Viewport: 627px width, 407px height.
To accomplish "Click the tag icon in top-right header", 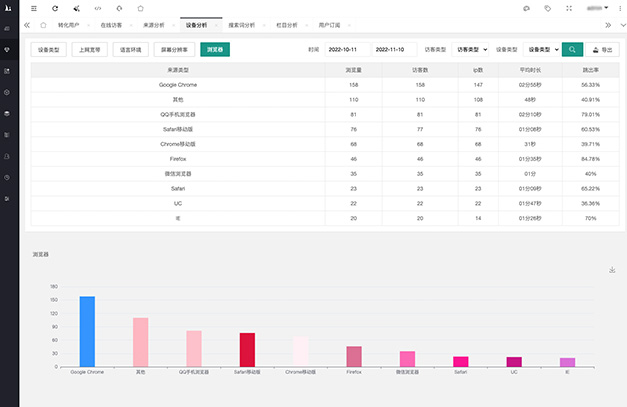I will 547,8.
